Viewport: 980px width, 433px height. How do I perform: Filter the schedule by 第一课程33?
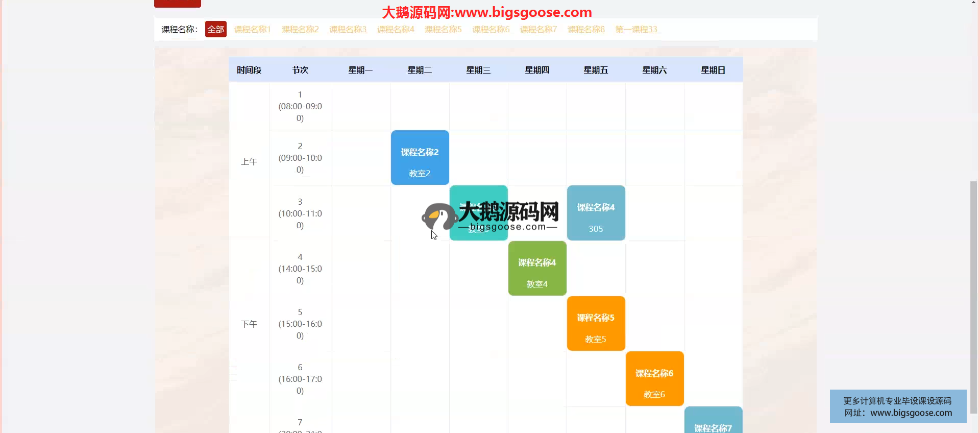pyautogui.click(x=636, y=30)
